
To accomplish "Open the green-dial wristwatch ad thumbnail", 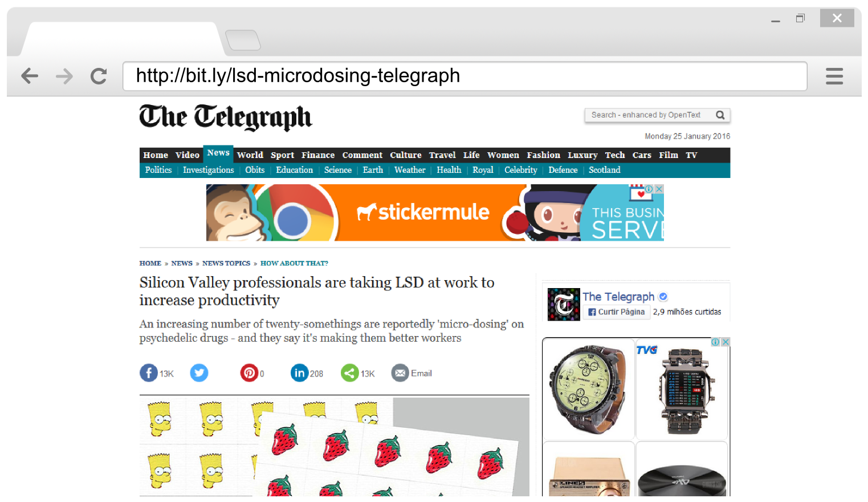I will pos(589,389).
